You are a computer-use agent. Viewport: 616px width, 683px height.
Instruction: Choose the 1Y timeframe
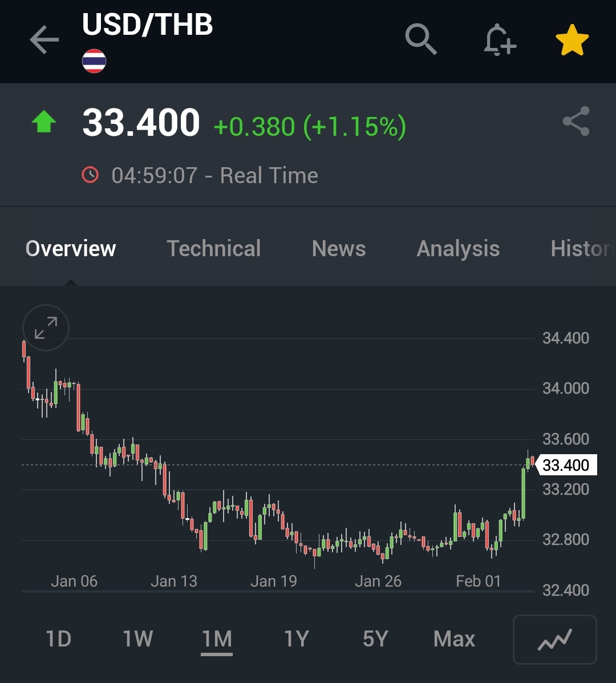pyautogui.click(x=296, y=639)
